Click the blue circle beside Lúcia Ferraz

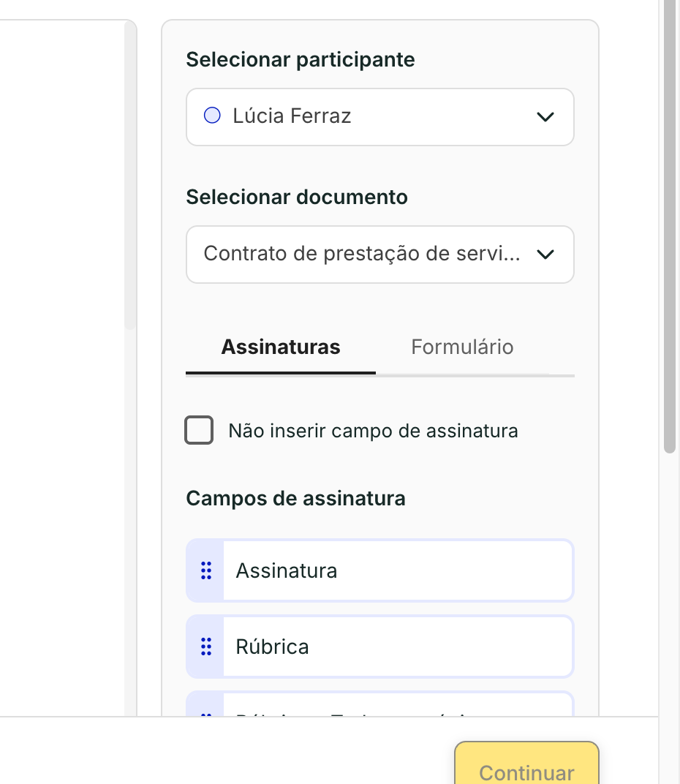212,116
